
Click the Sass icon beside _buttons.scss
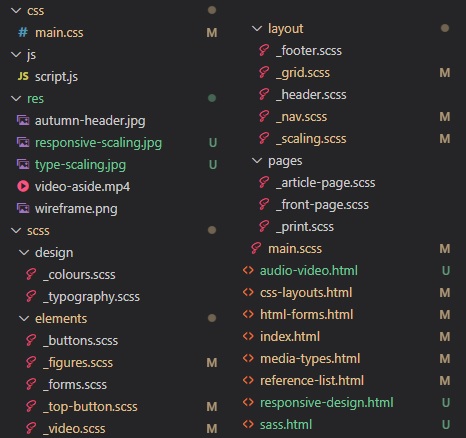coord(31,340)
